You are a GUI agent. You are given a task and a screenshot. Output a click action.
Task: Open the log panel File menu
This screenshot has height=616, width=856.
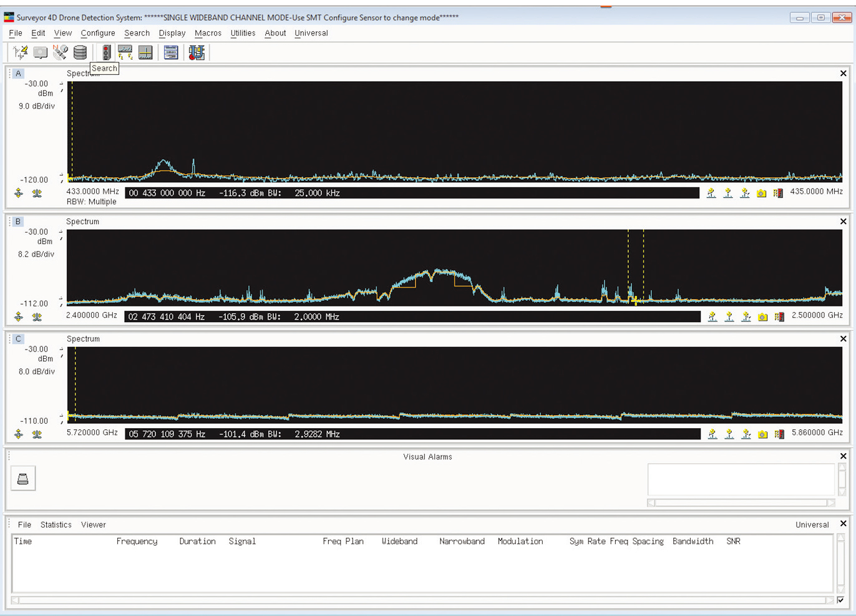pos(24,525)
